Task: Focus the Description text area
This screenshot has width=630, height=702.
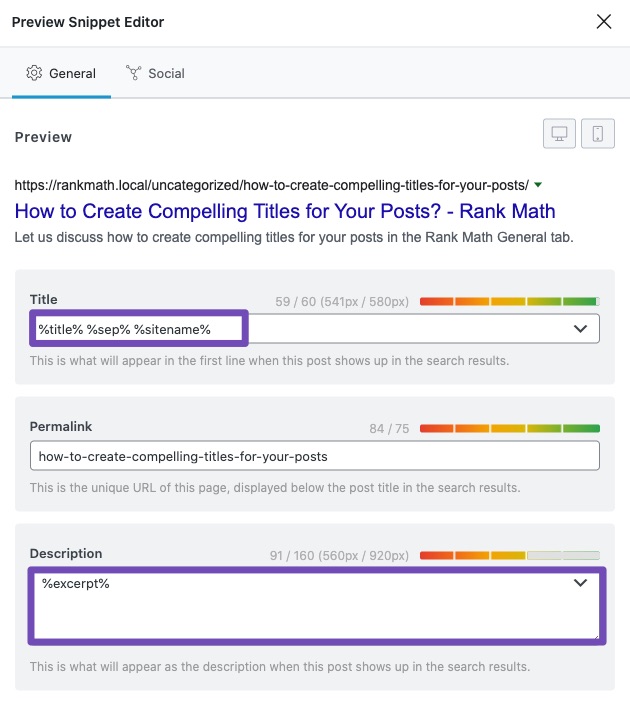Action: click(x=300, y=606)
